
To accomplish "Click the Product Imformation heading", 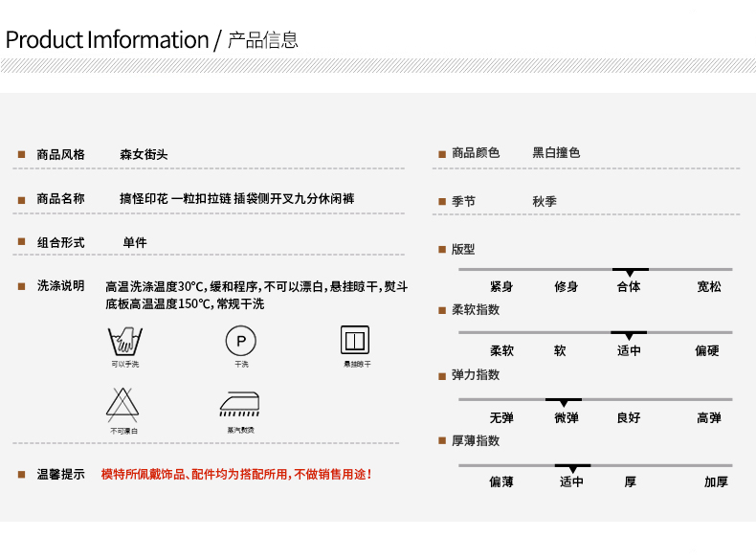I will coord(106,40).
